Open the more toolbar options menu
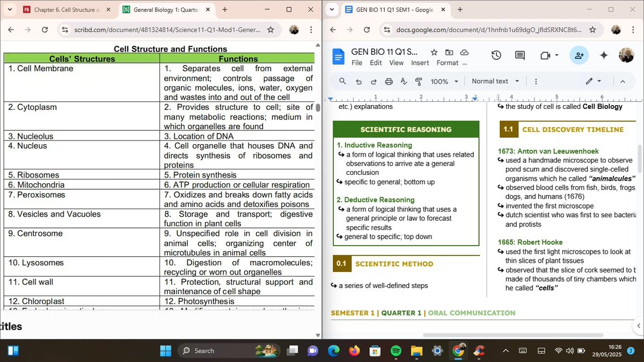 tap(536, 82)
